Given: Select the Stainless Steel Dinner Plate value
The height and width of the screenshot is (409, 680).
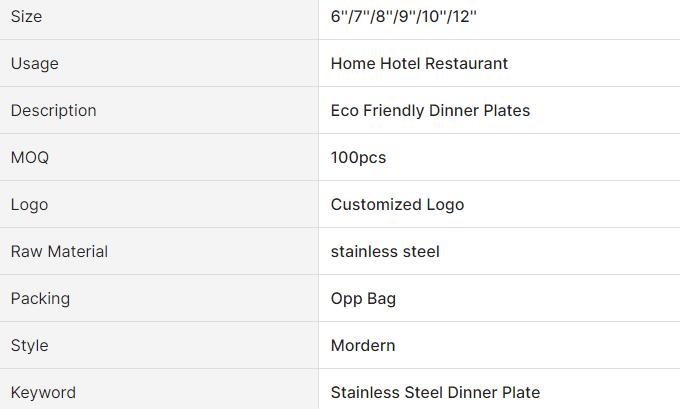Looking at the screenshot, I should (x=435, y=393).
